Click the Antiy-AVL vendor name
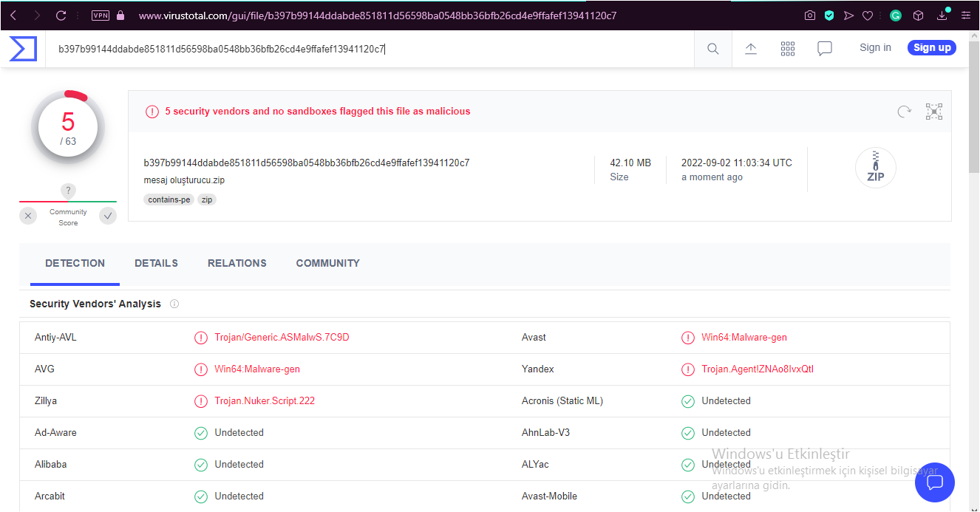 55,338
